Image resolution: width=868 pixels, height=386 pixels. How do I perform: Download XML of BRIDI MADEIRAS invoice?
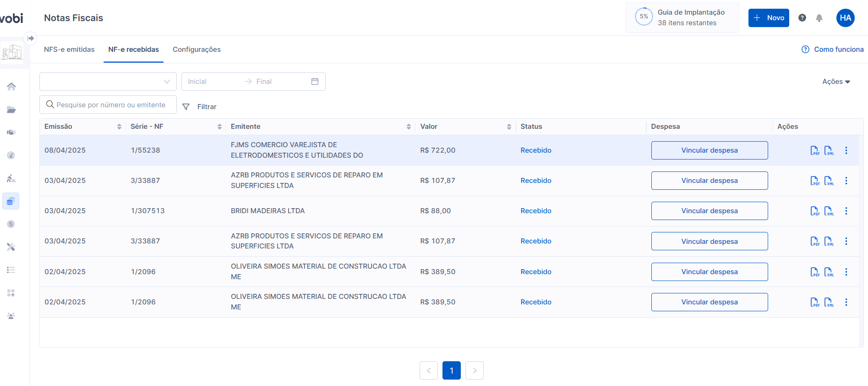(829, 211)
